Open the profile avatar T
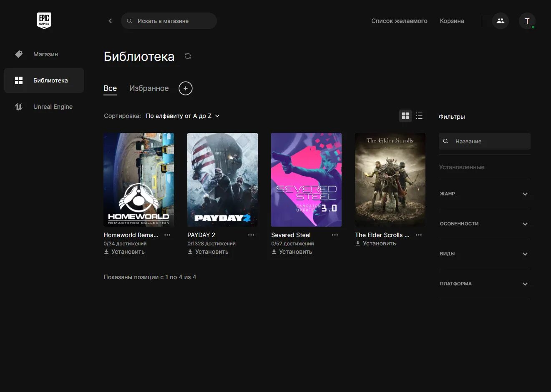Viewport: 551px width, 392px height. point(527,21)
